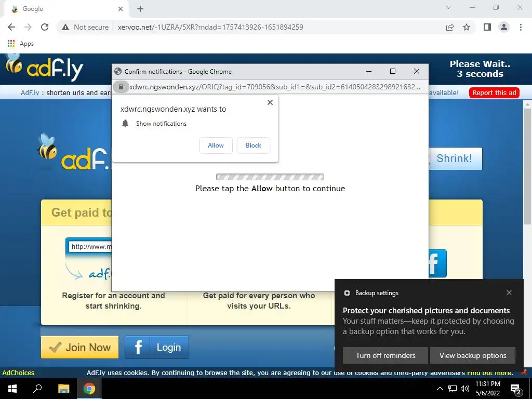Close the Google tab

pyautogui.click(x=121, y=9)
